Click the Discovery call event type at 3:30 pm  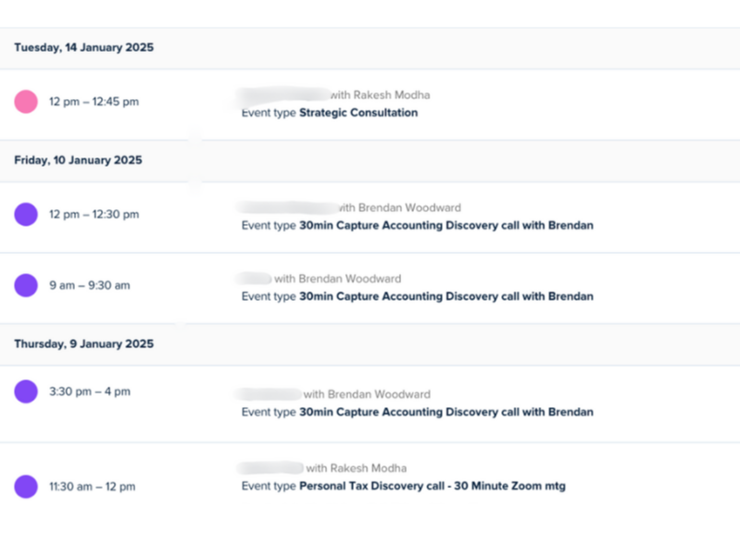point(445,412)
